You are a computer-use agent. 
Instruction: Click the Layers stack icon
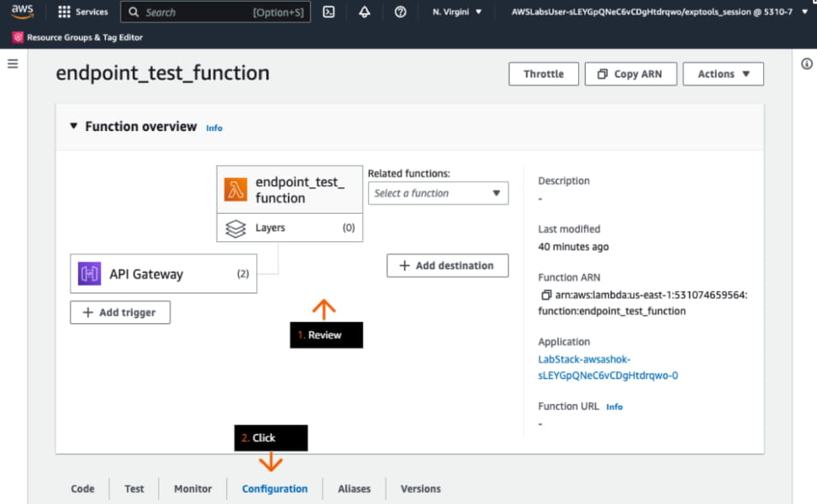click(x=236, y=228)
